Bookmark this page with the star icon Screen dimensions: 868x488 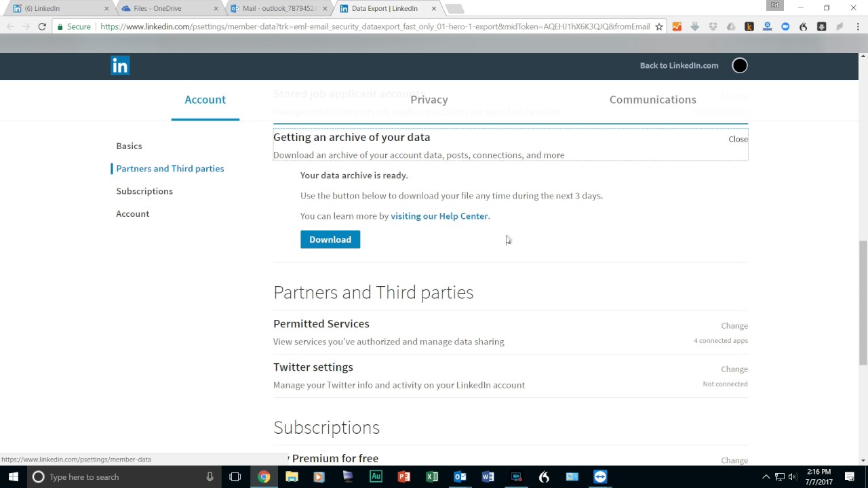pos(658,26)
